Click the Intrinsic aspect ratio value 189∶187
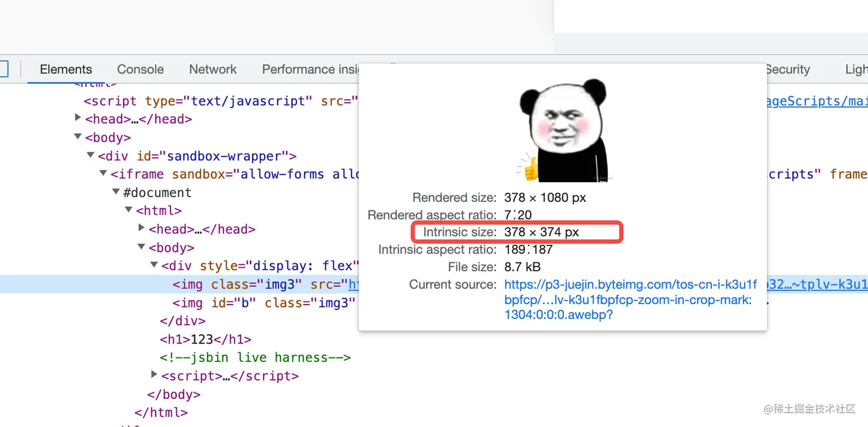This screenshot has width=868, height=427. point(528,250)
